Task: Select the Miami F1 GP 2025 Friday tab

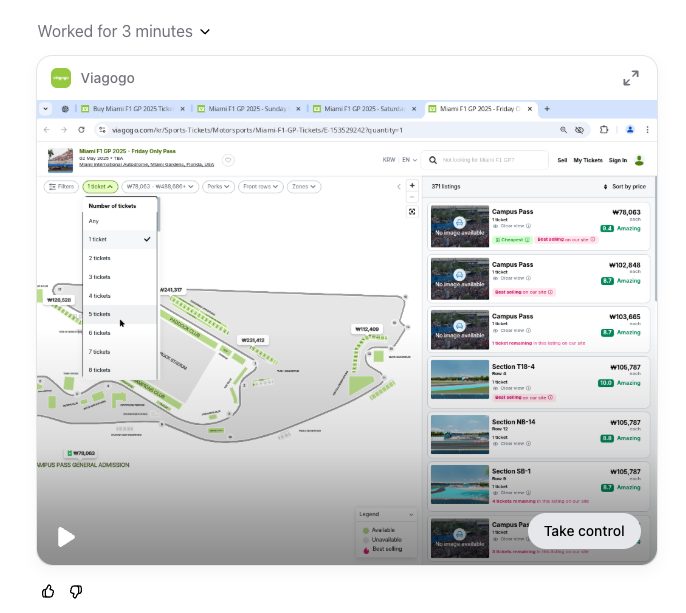Action: point(480,109)
